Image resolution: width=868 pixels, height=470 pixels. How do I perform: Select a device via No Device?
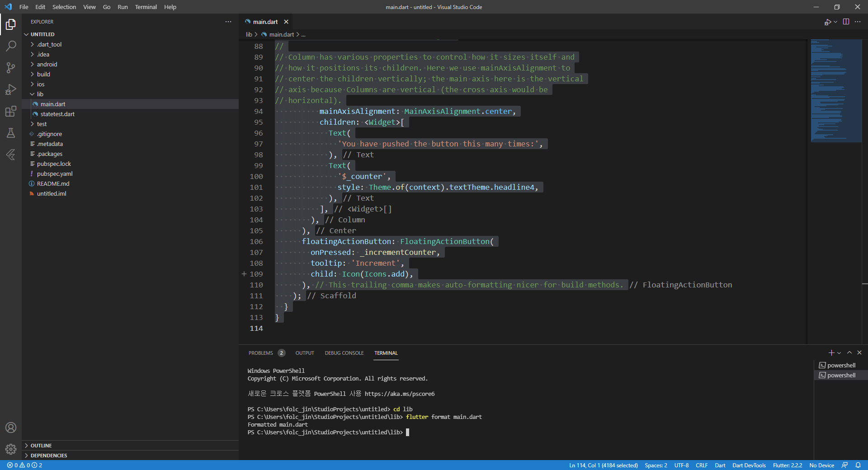821,465
